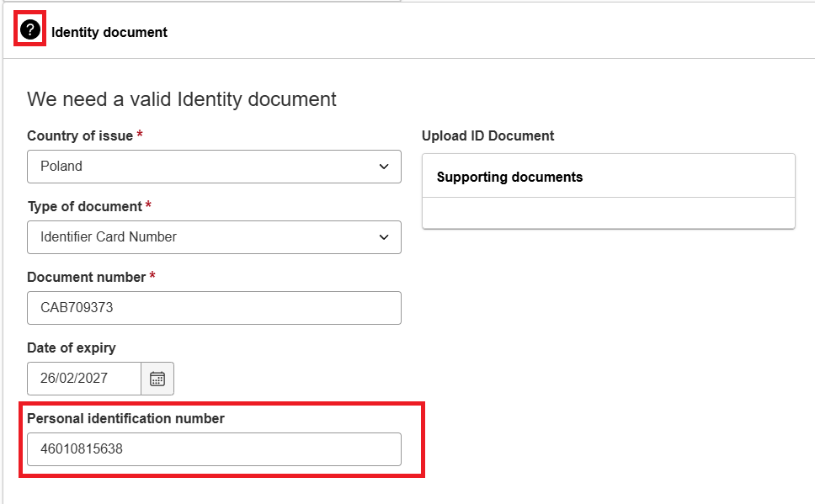Open the dropdown showing Poland
This screenshot has height=504, width=815.
tap(214, 167)
